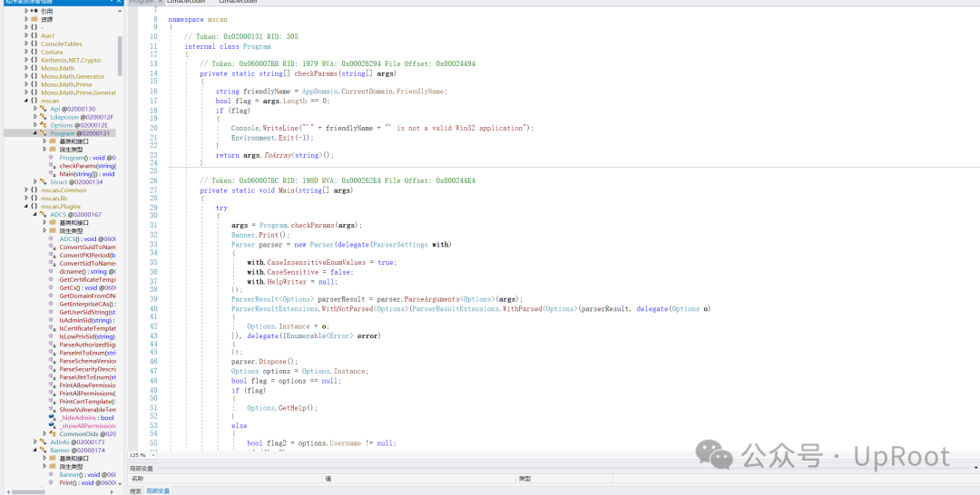
Task: Click the dcname() method icon
Action: (53, 271)
